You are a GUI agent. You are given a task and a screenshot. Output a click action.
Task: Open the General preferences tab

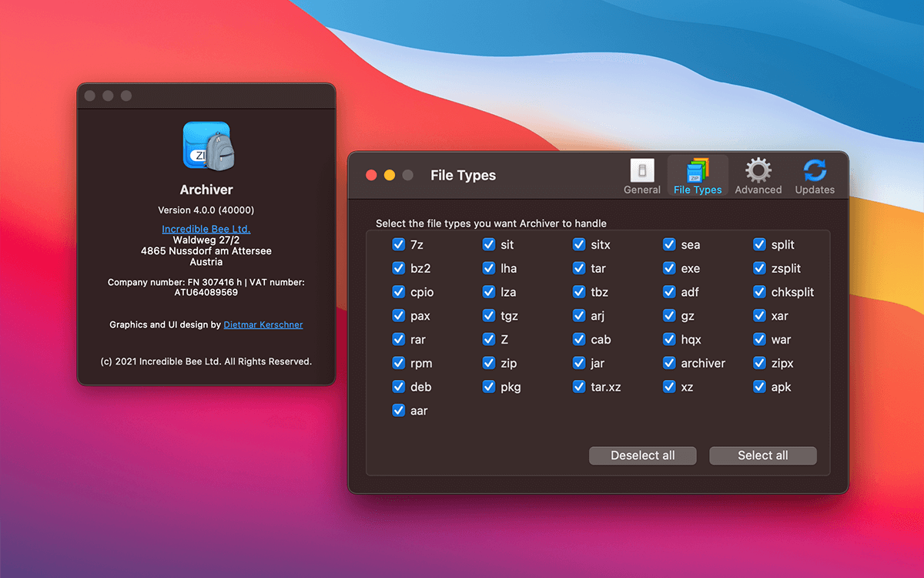(642, 176)
